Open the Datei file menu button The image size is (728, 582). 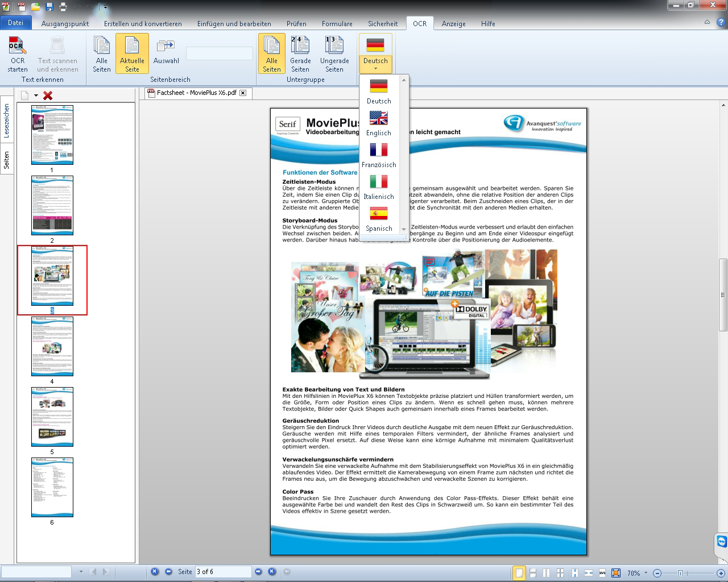click(15, 23)
